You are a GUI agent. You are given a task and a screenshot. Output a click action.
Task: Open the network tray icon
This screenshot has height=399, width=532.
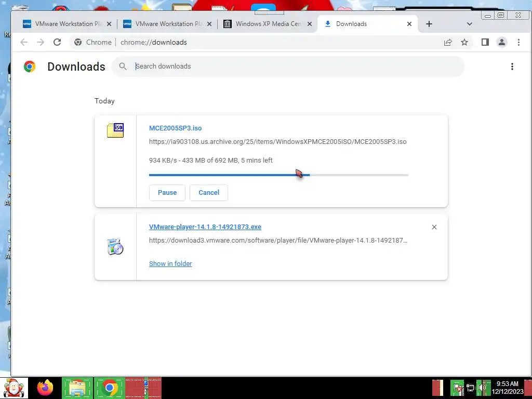click(x=470, y=388)
